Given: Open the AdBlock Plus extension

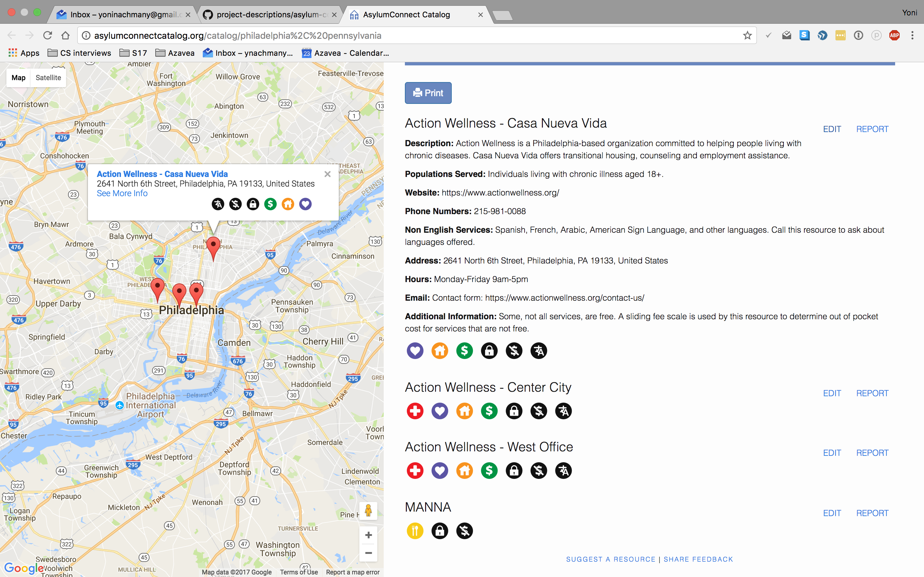Looking at the screenshot, I should (894, 36).
